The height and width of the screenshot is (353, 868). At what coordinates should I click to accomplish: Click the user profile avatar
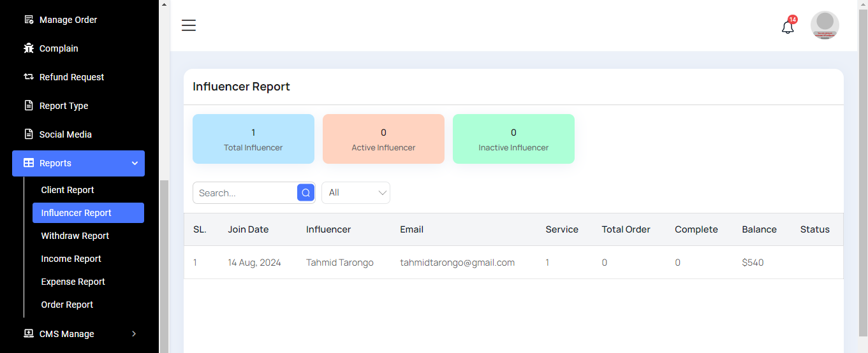coord(825,25)
